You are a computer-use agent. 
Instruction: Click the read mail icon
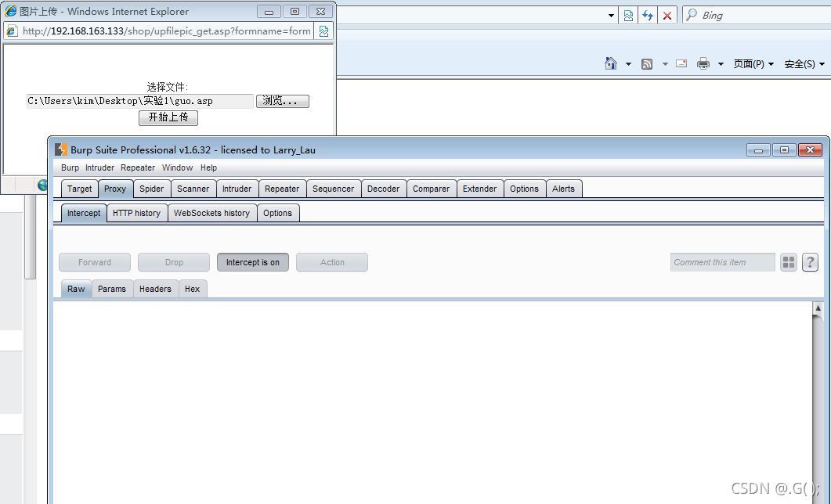click(x=681, y=63)
